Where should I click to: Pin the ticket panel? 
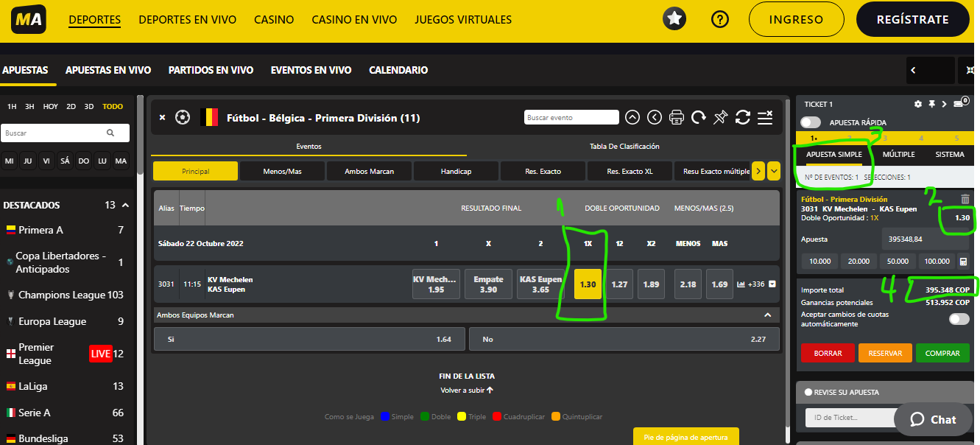click(931, 105)
